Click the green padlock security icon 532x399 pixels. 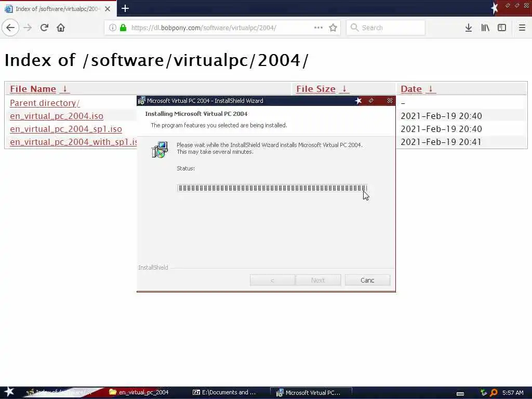point(123,28)
